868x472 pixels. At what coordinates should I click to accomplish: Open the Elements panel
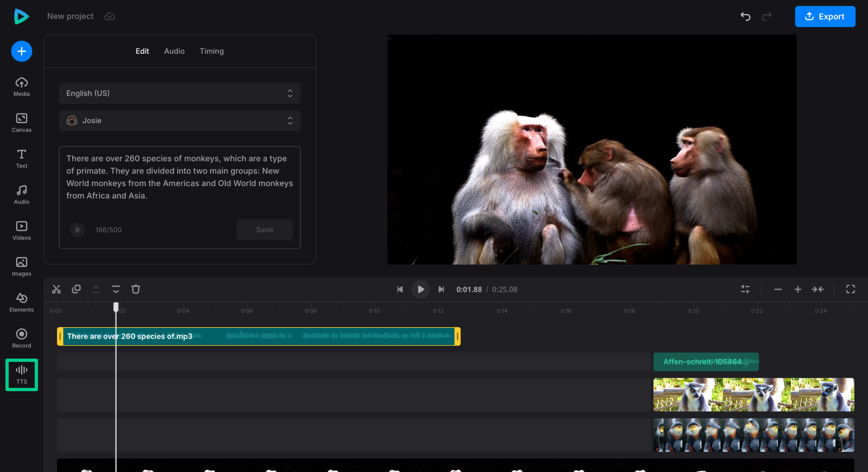click(x=22, y=302)
